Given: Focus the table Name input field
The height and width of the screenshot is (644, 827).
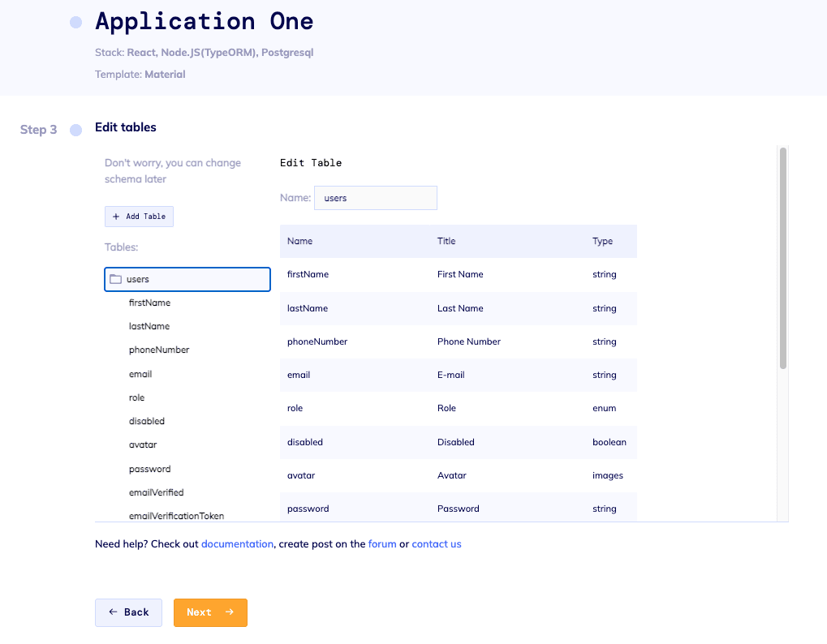Looking at the screenshot, I should click(376, 198).
